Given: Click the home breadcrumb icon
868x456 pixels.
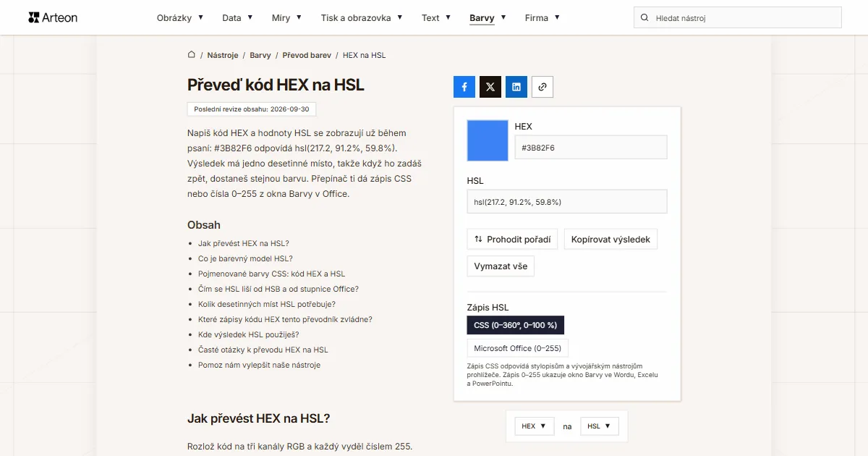Looking at the screenshot, I should 192,54.
